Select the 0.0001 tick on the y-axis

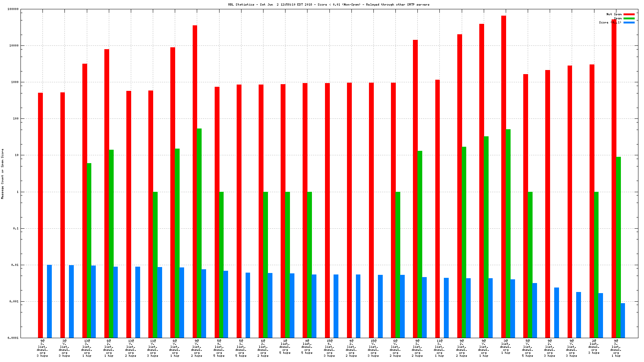click(x=13, y=338)
